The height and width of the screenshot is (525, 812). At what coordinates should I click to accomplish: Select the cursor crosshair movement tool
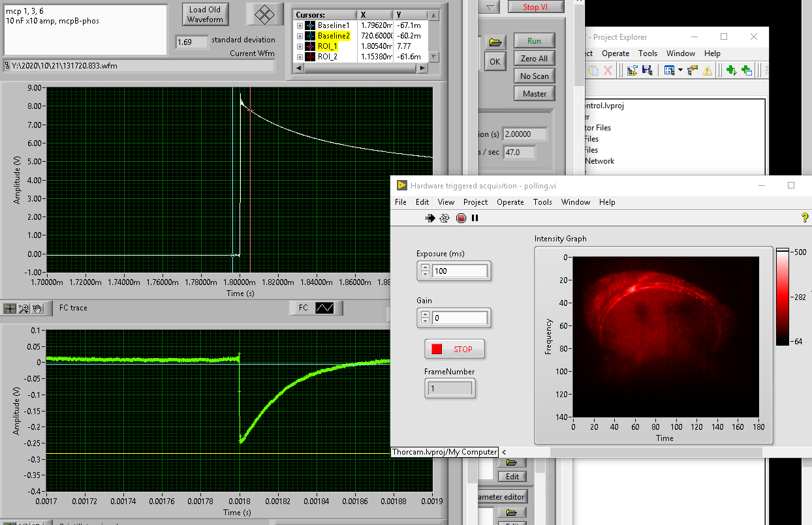pyautogui.click(x=10, y=308)
